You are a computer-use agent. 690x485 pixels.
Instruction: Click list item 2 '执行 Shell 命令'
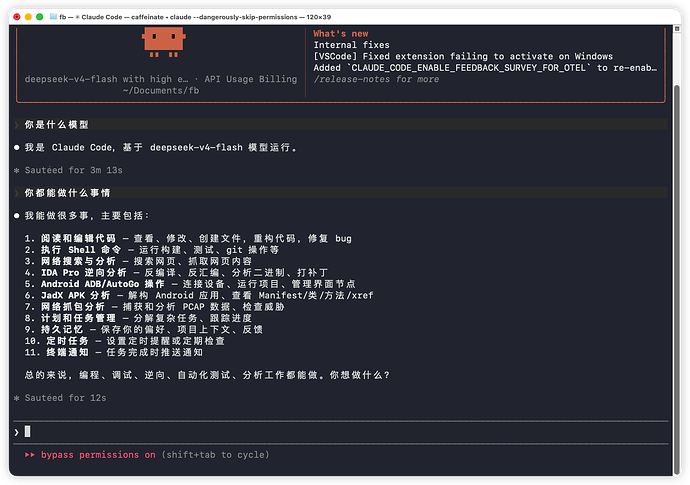(152, 250)
